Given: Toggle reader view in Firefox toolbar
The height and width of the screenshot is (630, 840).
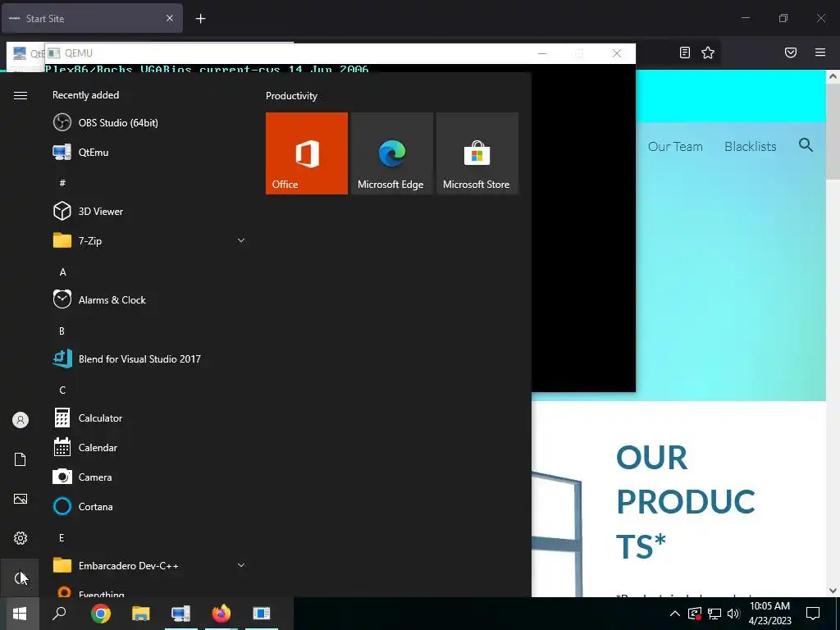Looking at the screenshot, I should click(685, 52).
